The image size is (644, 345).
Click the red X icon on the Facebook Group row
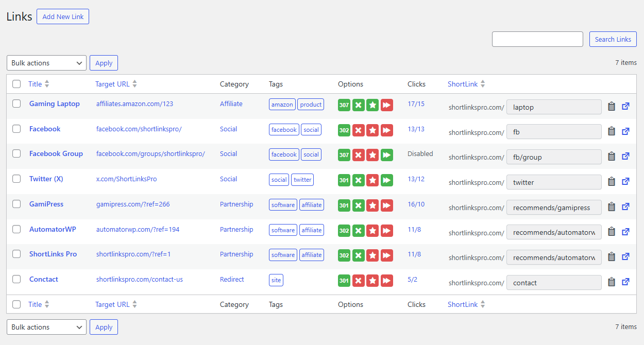358,154
